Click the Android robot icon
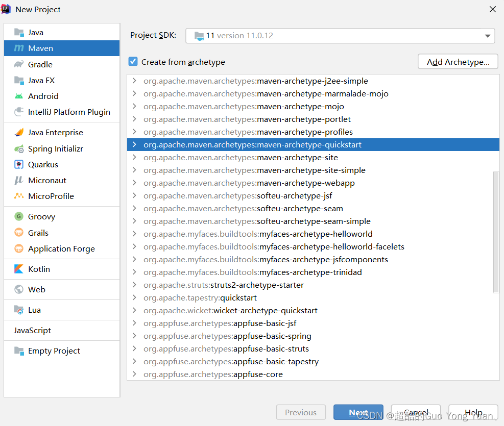The width and height of the screenshot is (504, 426). tap(19, 96)
